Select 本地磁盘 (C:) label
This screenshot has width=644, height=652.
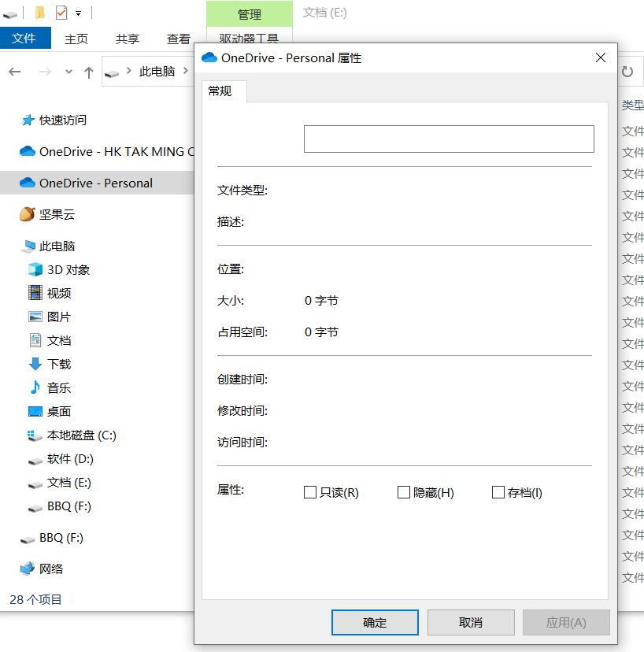[82, 435]
